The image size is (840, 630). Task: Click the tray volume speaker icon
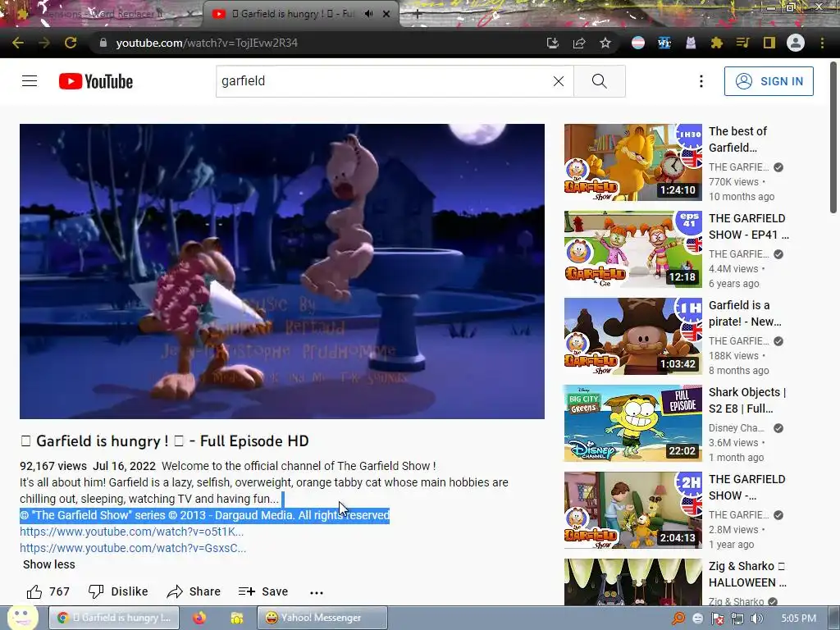click(757, 619)
